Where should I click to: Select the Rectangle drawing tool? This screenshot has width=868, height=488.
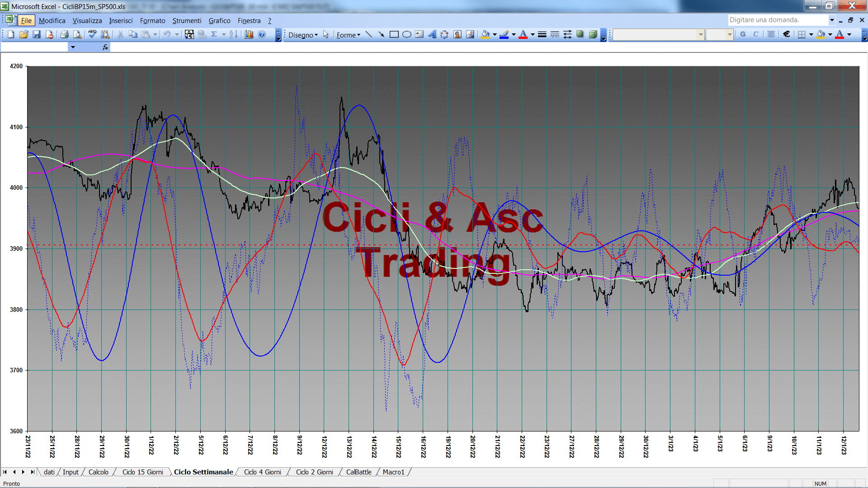394,34
